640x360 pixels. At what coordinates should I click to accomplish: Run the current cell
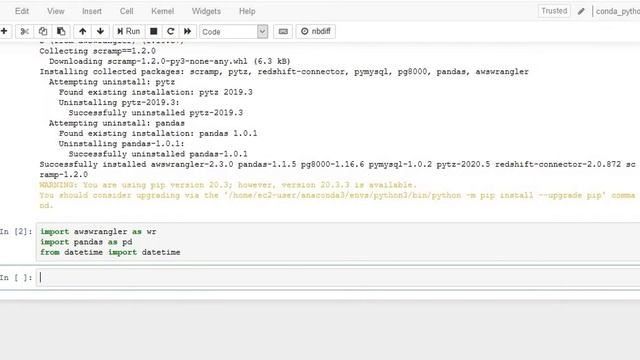pos(129,31)
